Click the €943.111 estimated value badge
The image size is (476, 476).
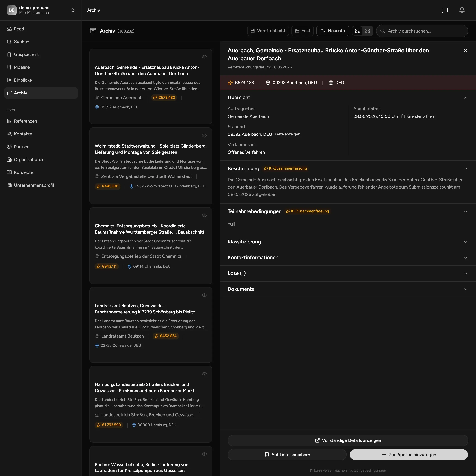click(107, 266)
